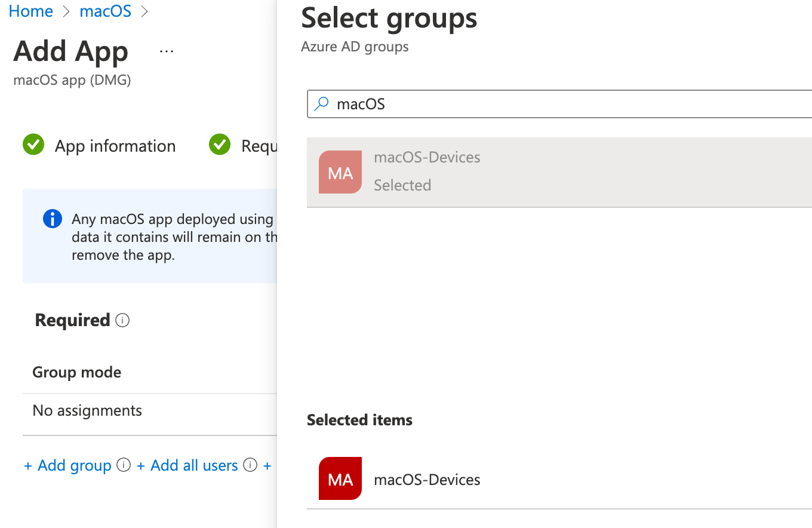Open the ellipsis menu next to Add App
Image resolution: width=812 pixels, height=528 pixels.
click(166, 50)
